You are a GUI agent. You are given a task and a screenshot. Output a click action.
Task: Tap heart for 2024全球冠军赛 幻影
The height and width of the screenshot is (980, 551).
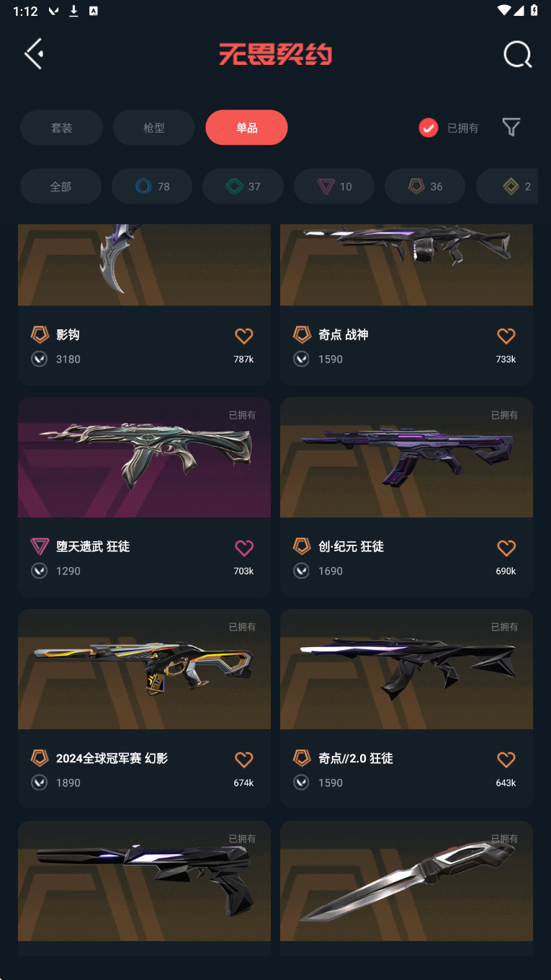(x=244, y=759)
